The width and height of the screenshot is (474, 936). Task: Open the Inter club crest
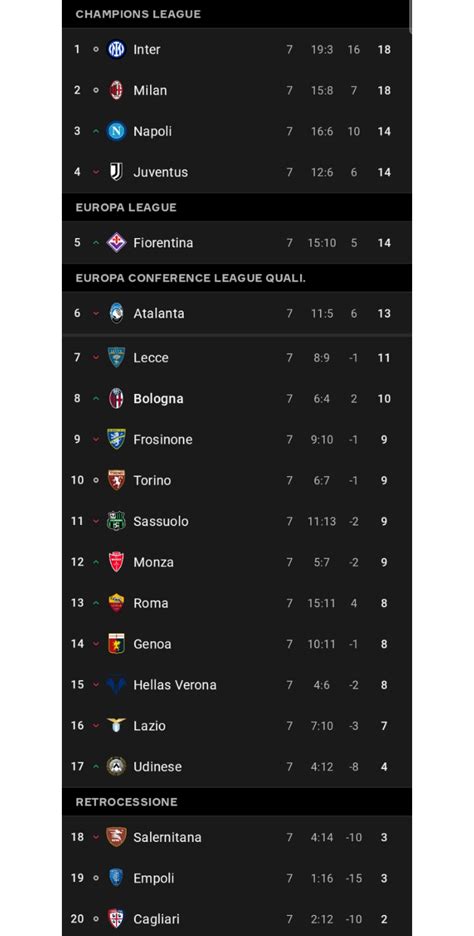coord(116,50)
